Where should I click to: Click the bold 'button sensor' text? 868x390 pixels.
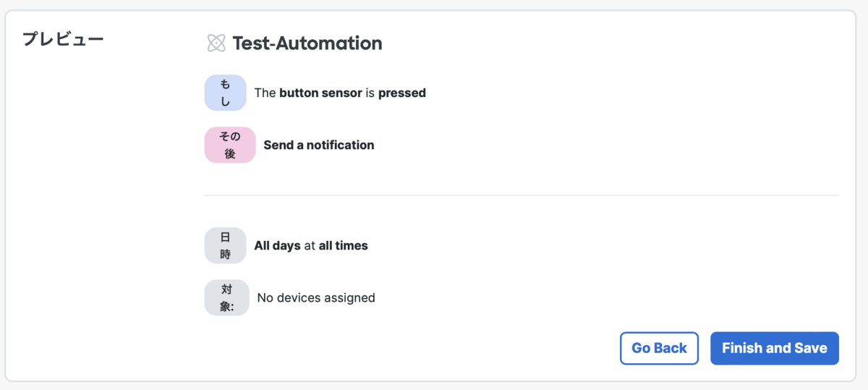pos(320,93)
